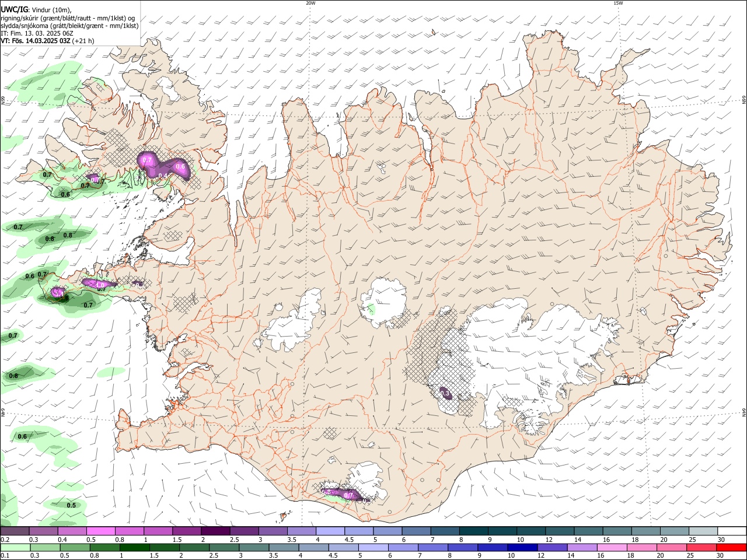Pick the palest green 0.1 swatch, rain scale
747x560 pixels.
pyautogui.click(x=15, y=547)
